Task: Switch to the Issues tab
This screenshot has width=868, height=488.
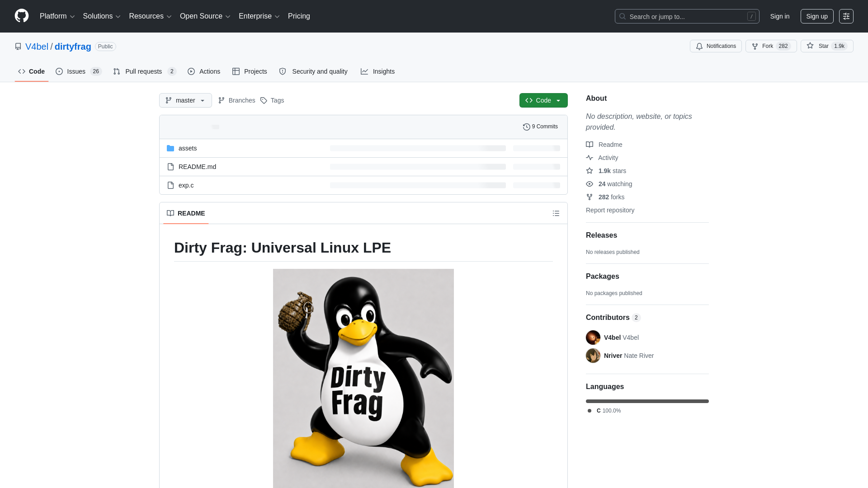Action: (x=79, y=71)
